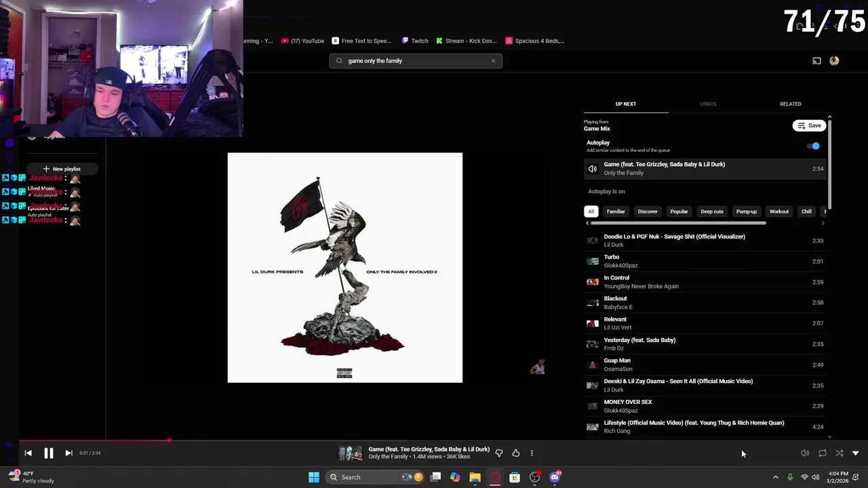Collapse the player page with the down arrow

856,453
